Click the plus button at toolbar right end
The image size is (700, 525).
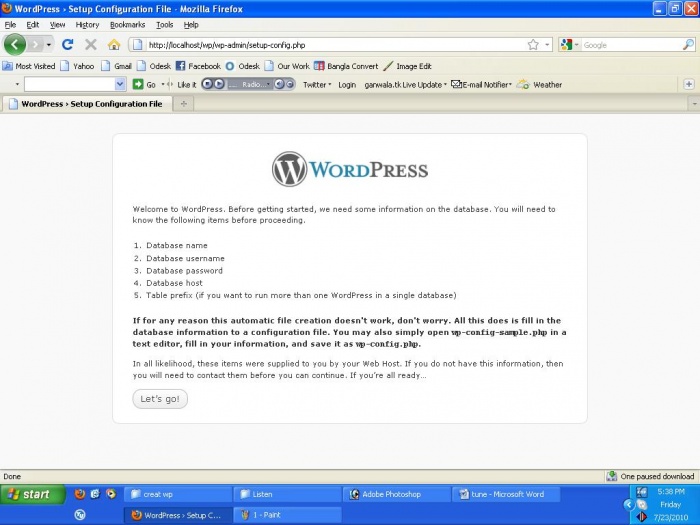pyautogui.click(x=689, y=84)
